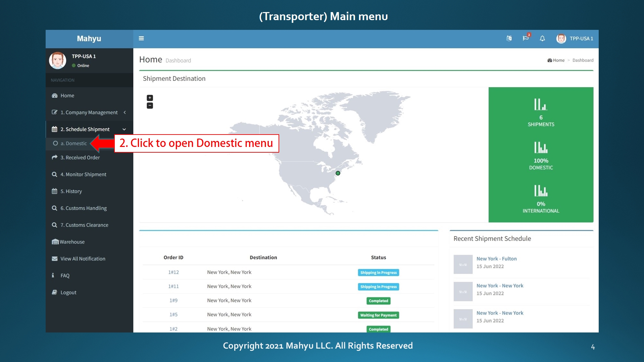Open 3. Received Order menu

pos(89,157)
